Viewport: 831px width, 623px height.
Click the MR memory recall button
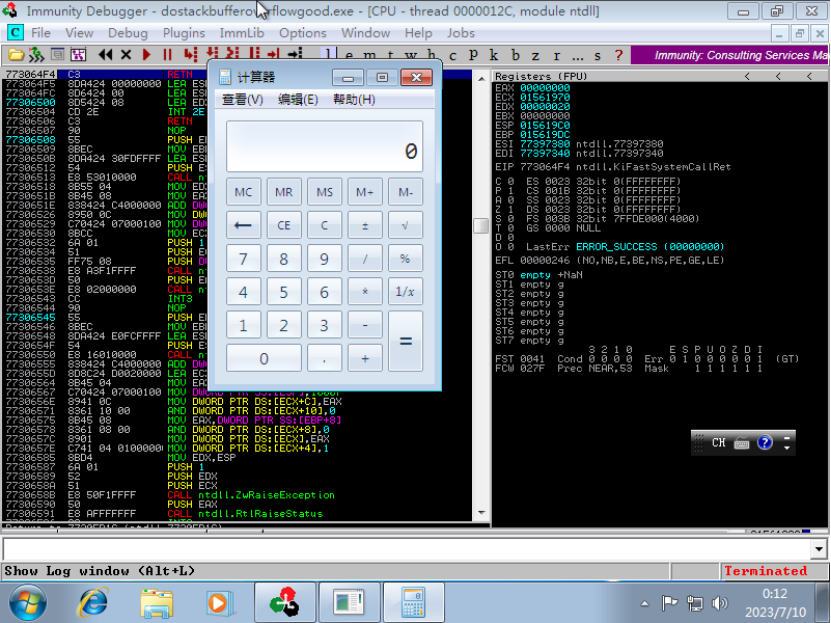click(284, 192)
